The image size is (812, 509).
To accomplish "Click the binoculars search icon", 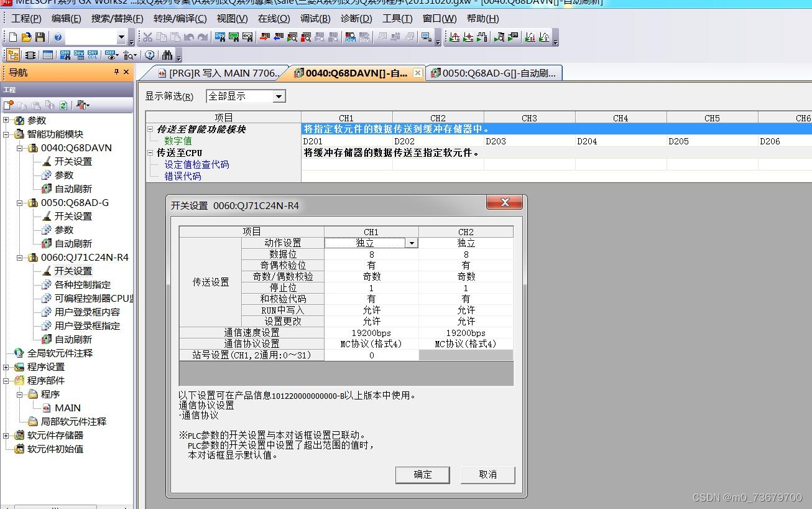I will point(167,55).
